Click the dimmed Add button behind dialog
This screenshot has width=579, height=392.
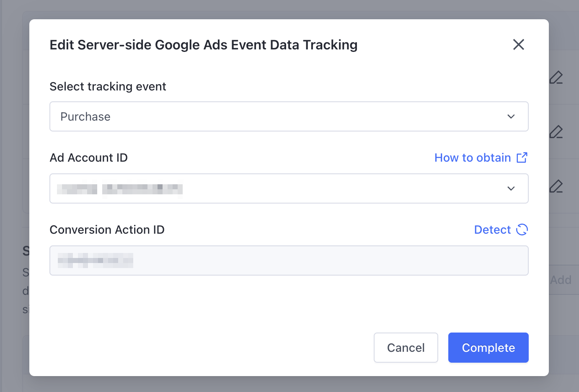[561, 280]
